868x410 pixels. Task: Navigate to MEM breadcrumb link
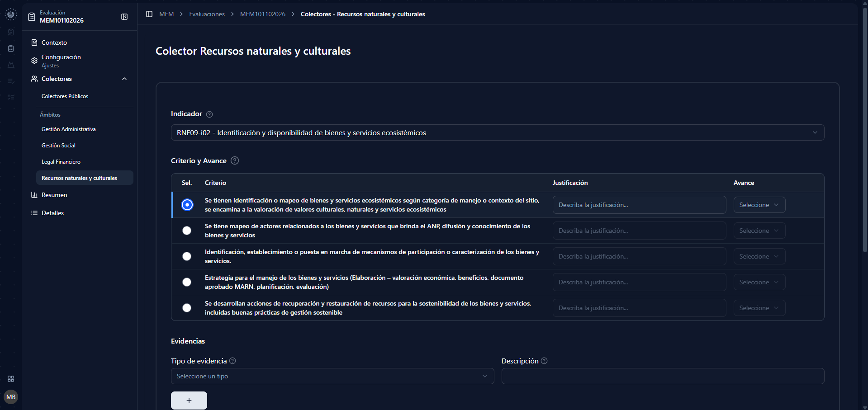pos(166,14)
